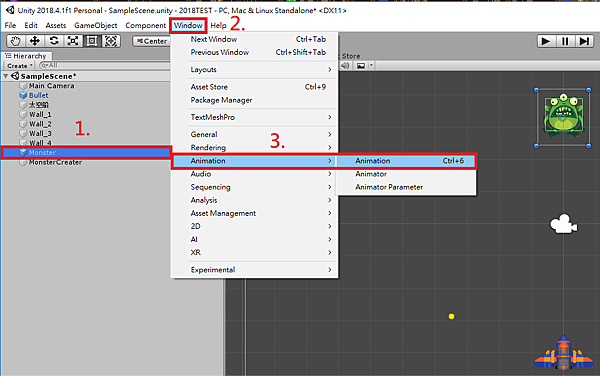Select the Monster object
Viewport: 600px width, 376px height.
pos(86,153)
